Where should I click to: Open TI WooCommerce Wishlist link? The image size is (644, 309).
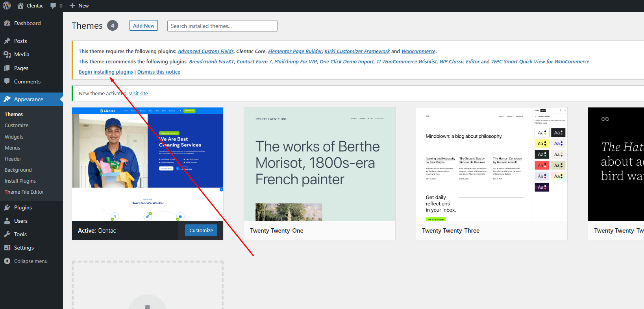(x=407, y=61)
